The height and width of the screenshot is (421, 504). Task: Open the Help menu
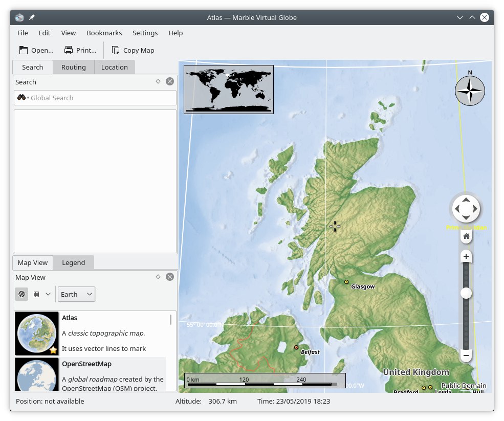pos(176,33)
